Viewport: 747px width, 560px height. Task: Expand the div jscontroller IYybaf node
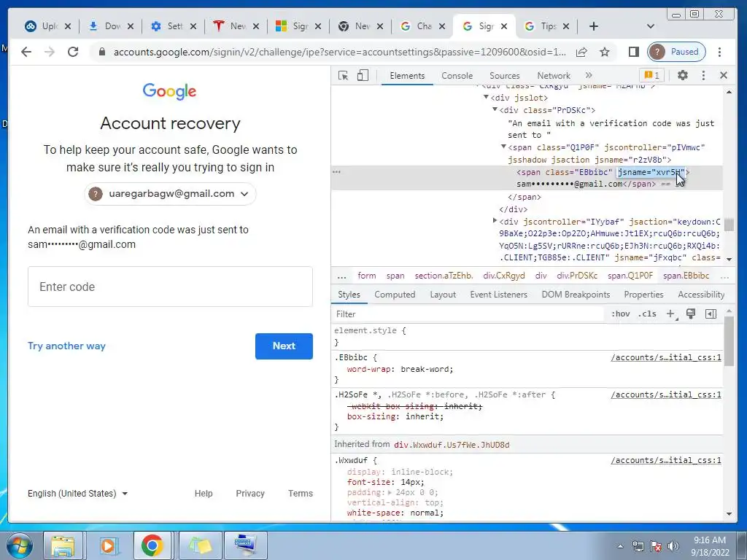pyautogui.click(x=495, y=221)
